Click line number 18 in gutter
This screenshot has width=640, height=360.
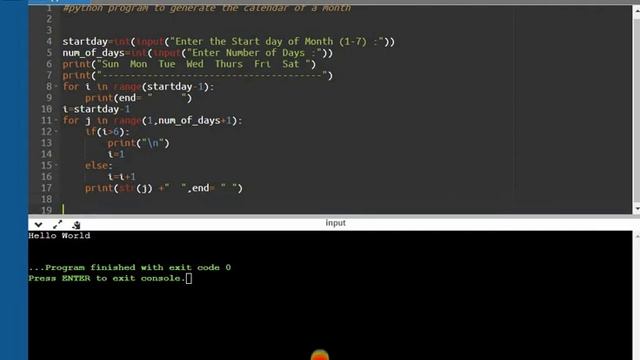[x=47, y=199]
